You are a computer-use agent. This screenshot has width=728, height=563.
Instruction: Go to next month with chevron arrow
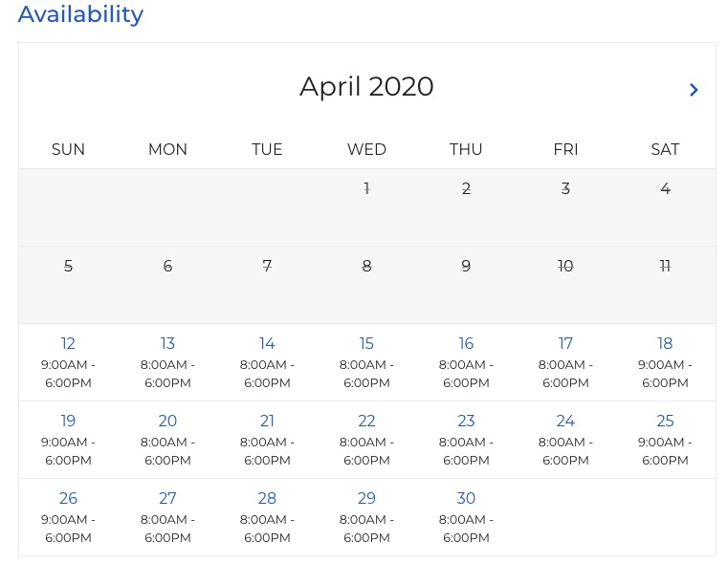(694, 90)
